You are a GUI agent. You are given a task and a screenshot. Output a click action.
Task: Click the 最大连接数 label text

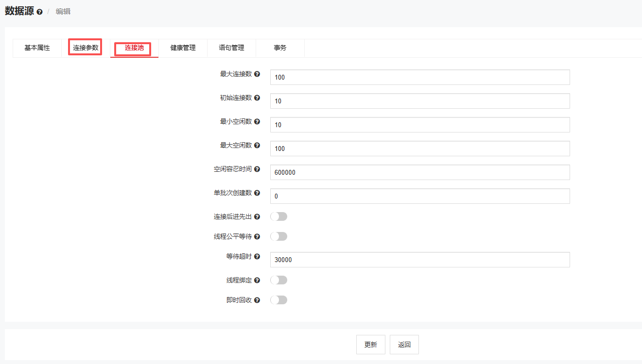[236, 74]
